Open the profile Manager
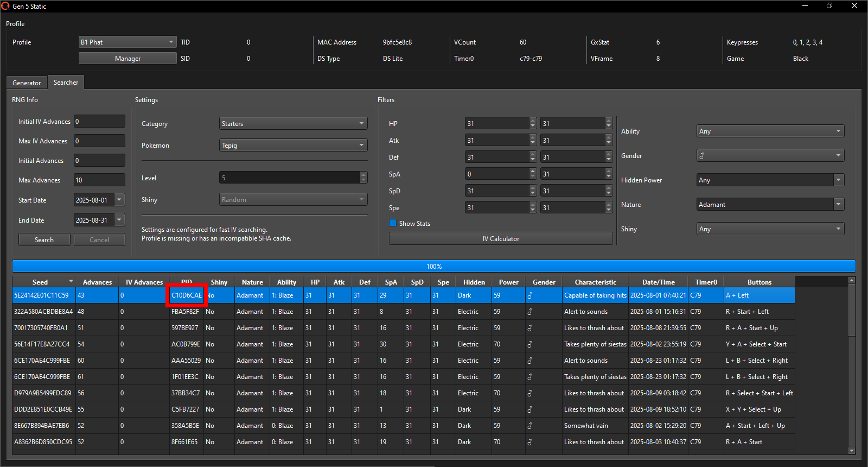Image resolution: width=868 pixels, height=467 pixels. [x=127, y=59]
